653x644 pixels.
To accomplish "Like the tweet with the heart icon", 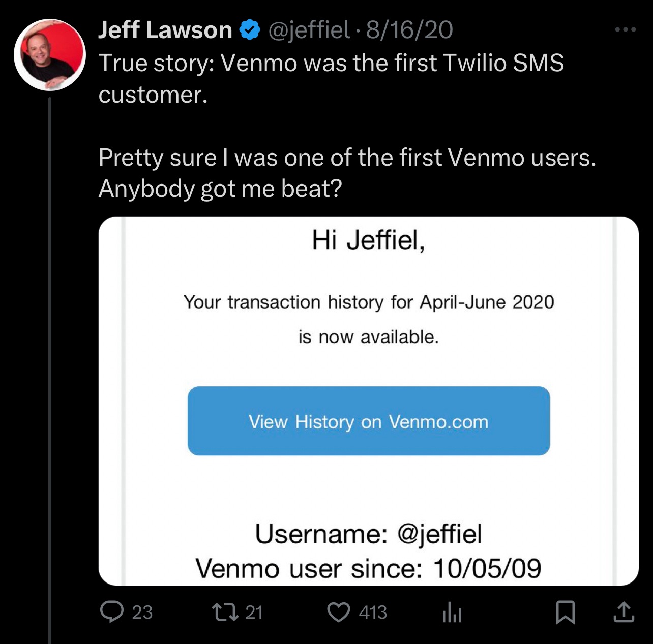I will point(338,612).
